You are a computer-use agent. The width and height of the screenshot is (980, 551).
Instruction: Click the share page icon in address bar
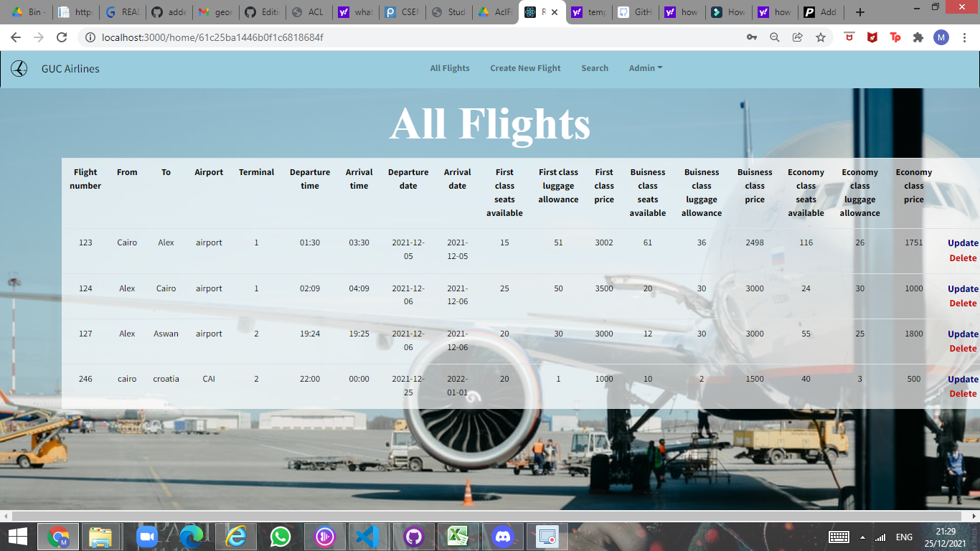798,37
